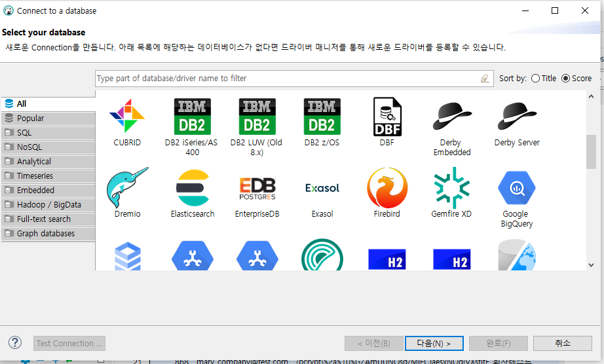Pick the Exasol database
604x364 pixels.
point(322,188)
